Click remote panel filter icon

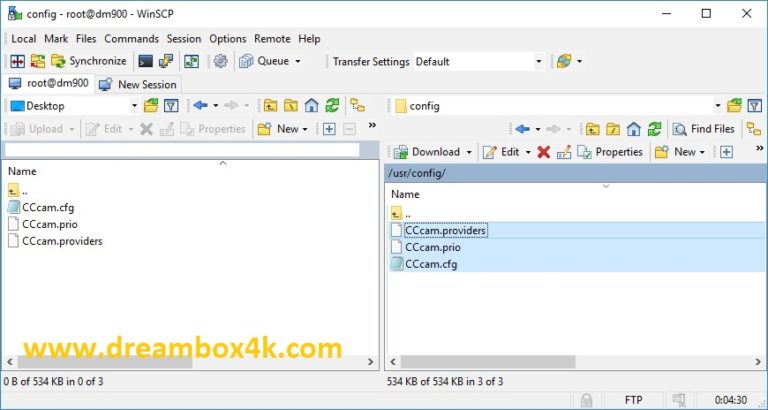point(755,105)
